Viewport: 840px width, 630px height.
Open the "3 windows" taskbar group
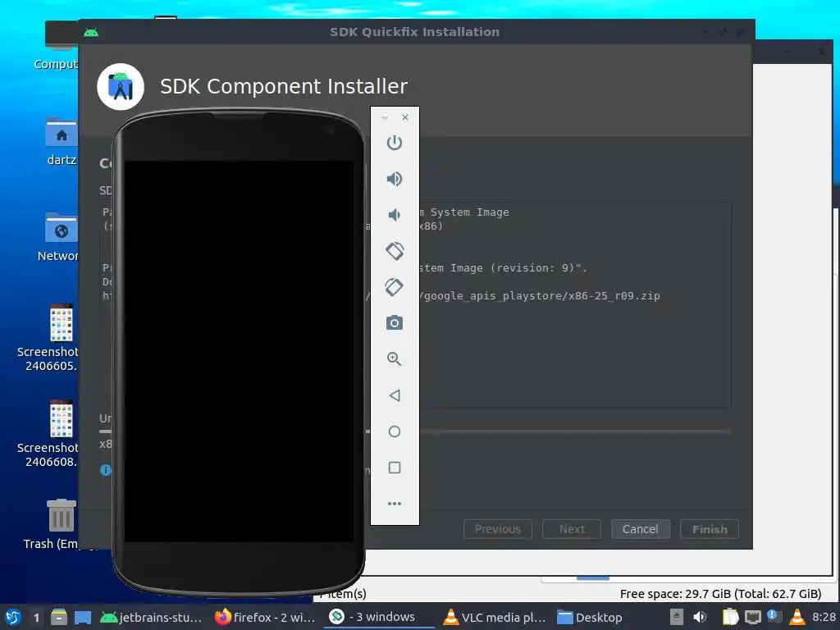coord(378,617)
